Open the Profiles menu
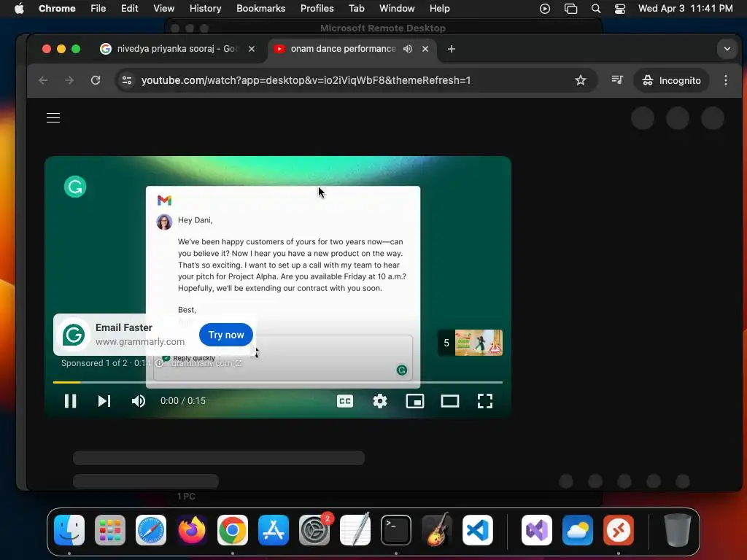The width and height of the screenshot is (747, 560). [x=317, y=8]
